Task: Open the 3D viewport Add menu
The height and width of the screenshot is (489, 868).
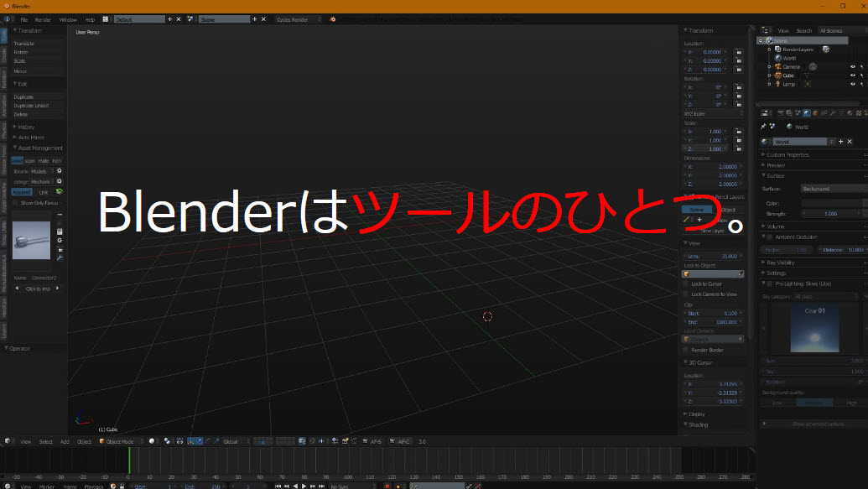Action: tap(65, 441)
